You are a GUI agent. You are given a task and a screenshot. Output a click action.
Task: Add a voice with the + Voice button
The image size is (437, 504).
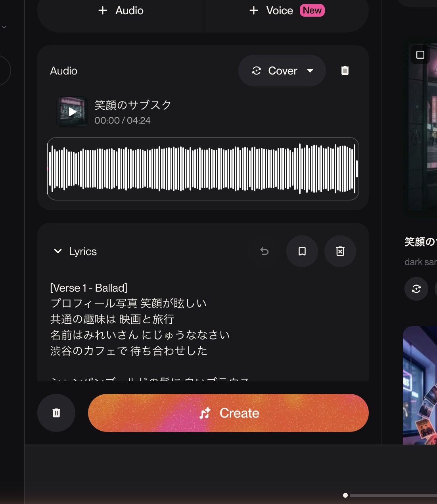coord(286,11)
